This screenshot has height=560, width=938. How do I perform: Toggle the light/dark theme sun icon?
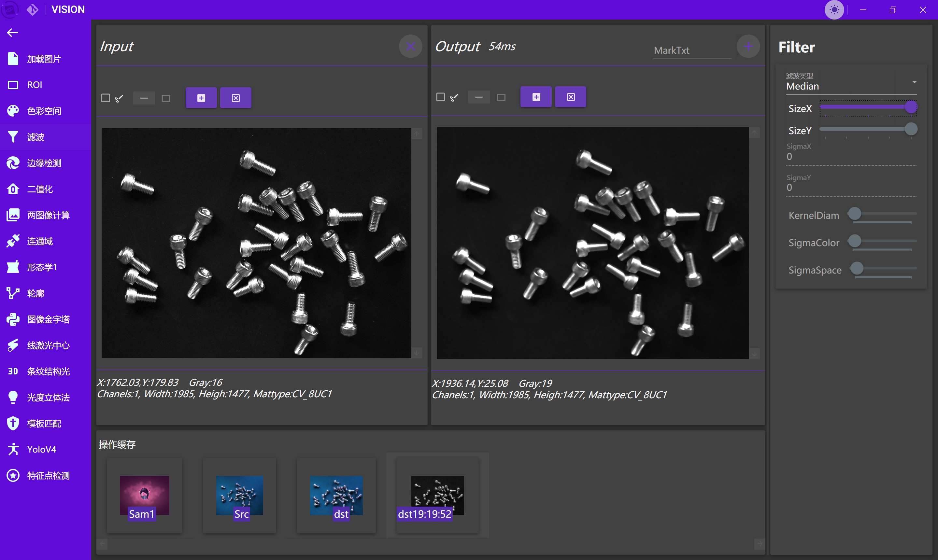point(834,10)
